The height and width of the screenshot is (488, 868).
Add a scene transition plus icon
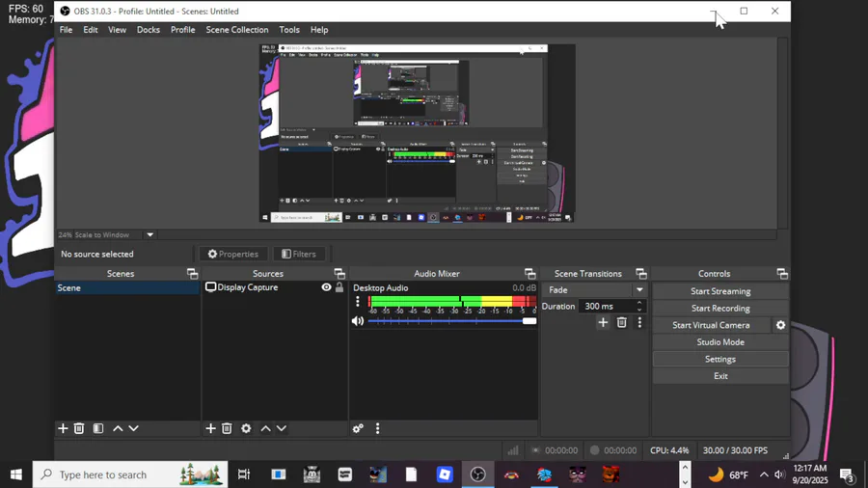click(x=603, y=322)
